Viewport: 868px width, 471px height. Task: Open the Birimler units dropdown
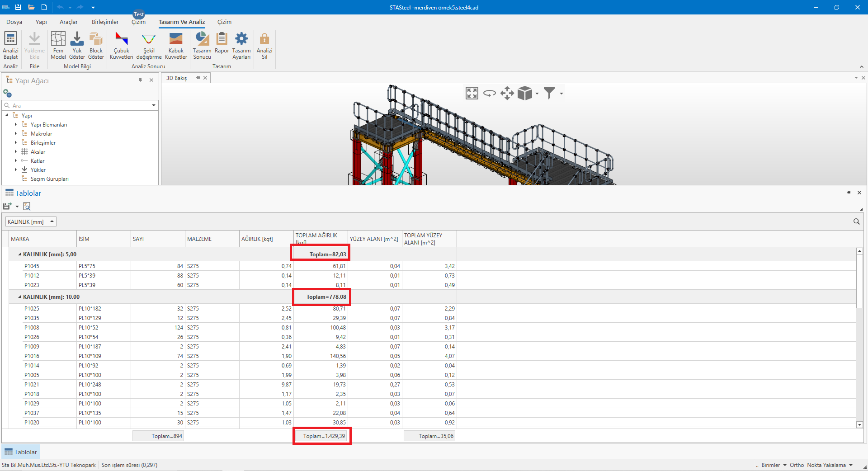[x=774, y=465]
